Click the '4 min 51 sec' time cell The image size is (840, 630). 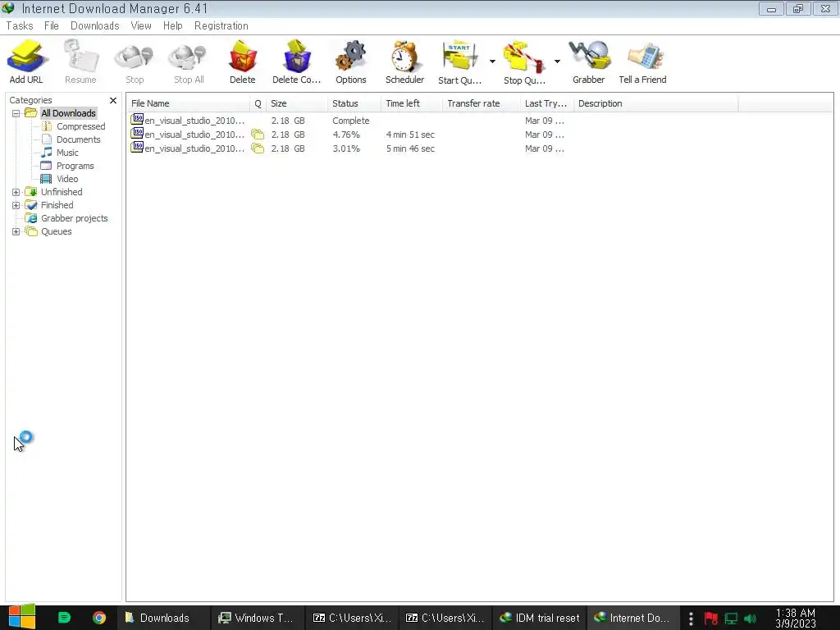pos(410,135)
